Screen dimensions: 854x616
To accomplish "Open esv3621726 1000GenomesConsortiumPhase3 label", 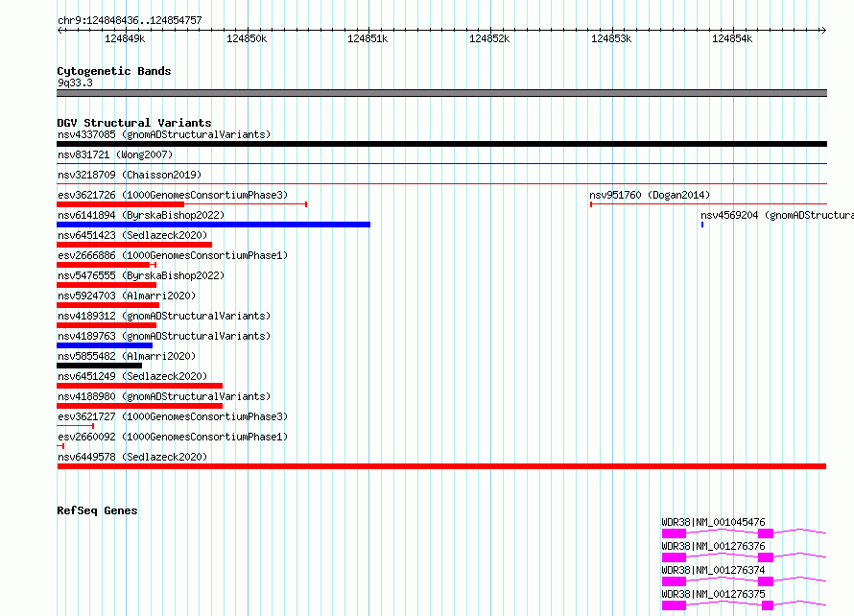I will (x=173, y=195).
